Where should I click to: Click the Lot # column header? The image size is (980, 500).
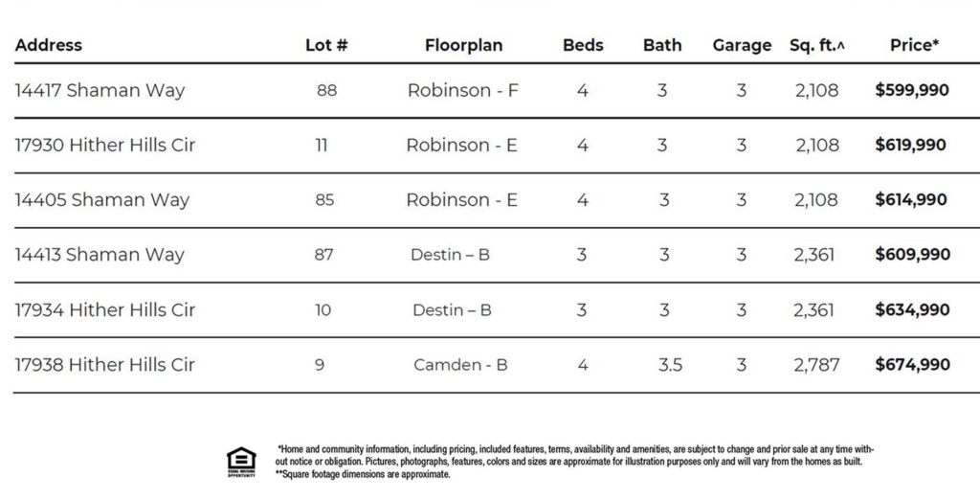(x=326, y=45)
